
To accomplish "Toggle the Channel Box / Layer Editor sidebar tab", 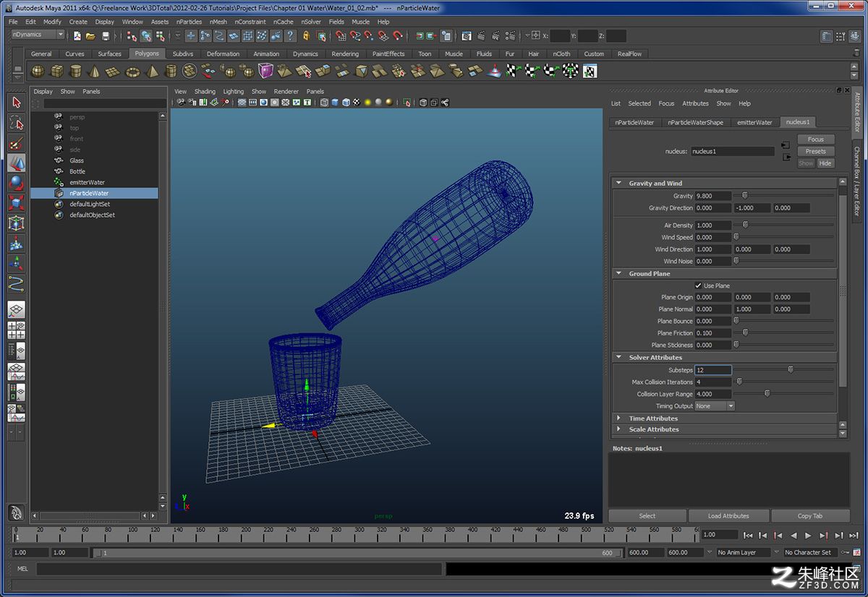I will pos(857,182).
